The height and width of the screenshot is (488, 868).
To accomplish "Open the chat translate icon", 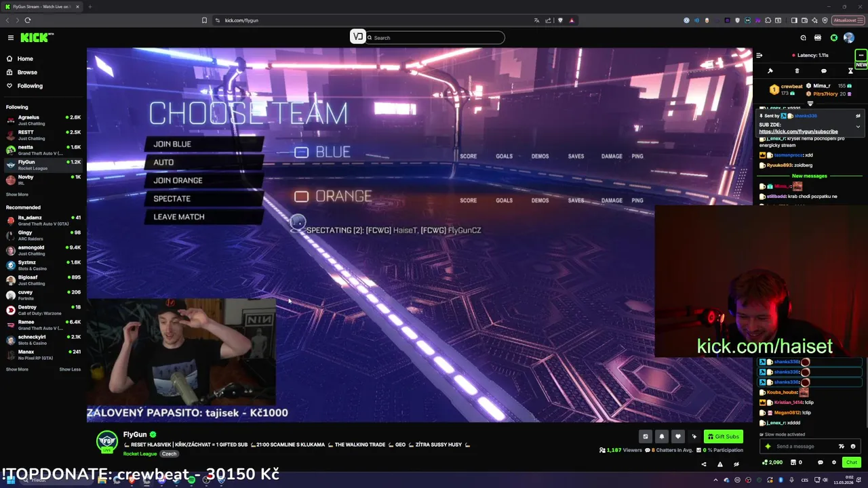I will 842,447.
